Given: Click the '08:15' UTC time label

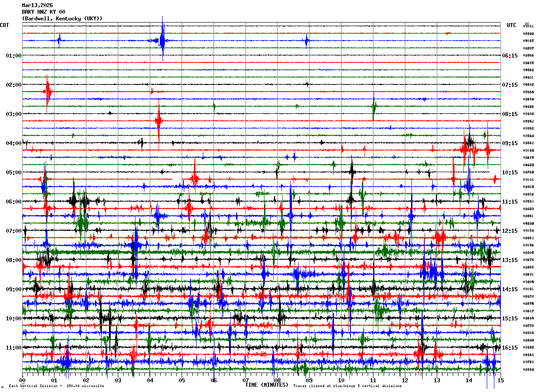Looking at the screenshot, I should [510, 114].
